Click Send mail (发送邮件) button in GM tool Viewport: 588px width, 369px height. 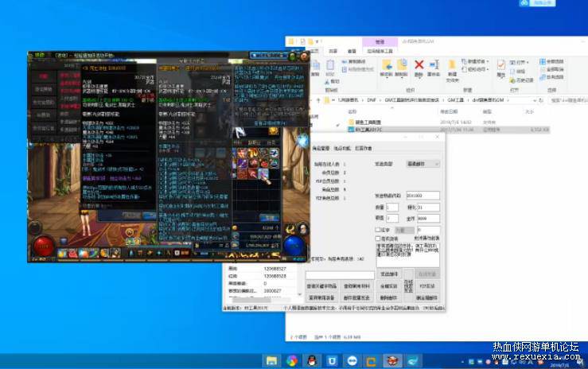[389, 274]
